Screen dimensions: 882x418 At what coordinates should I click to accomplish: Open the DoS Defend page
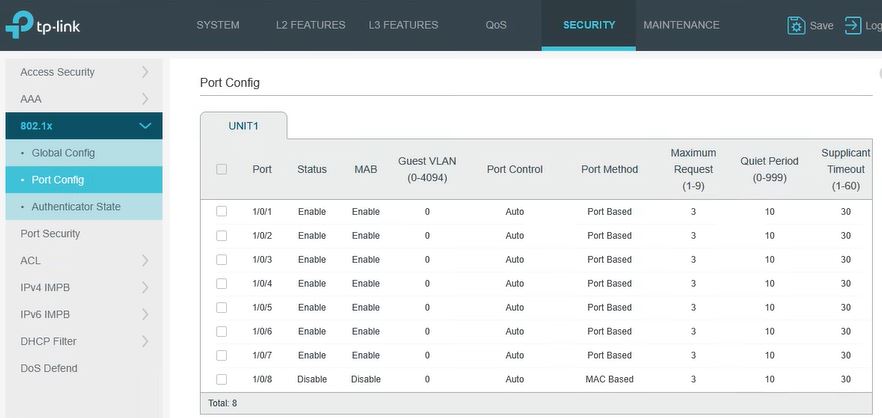49,368
